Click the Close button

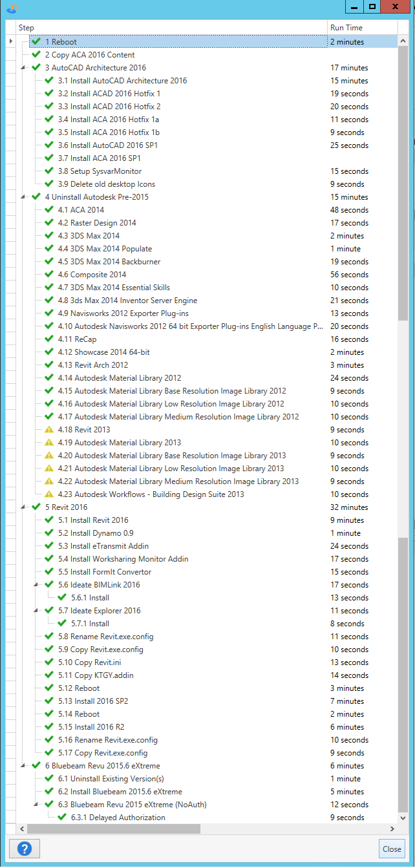click(x=392, y=849)
